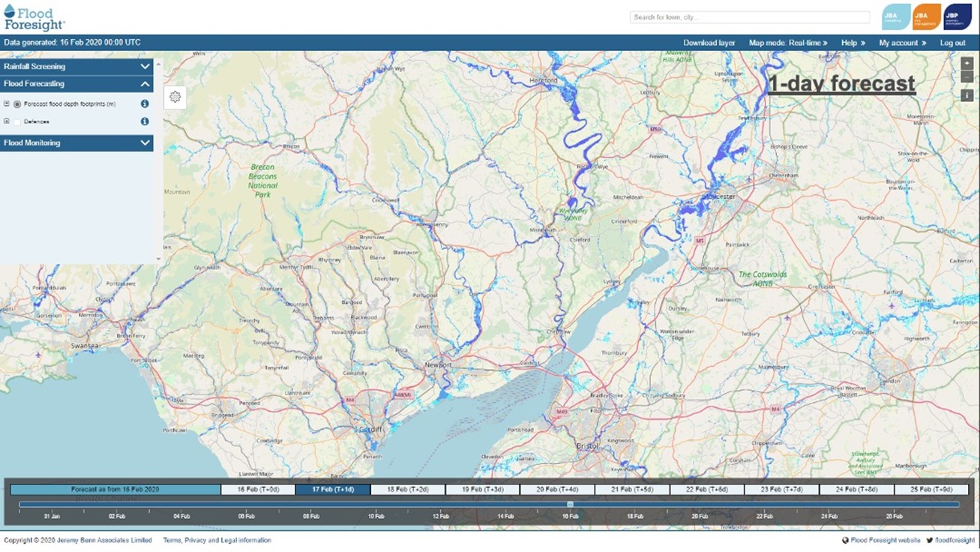Zoom out with the map minus button
Viewport: 980px width, 552px height.
coord(967,77)
